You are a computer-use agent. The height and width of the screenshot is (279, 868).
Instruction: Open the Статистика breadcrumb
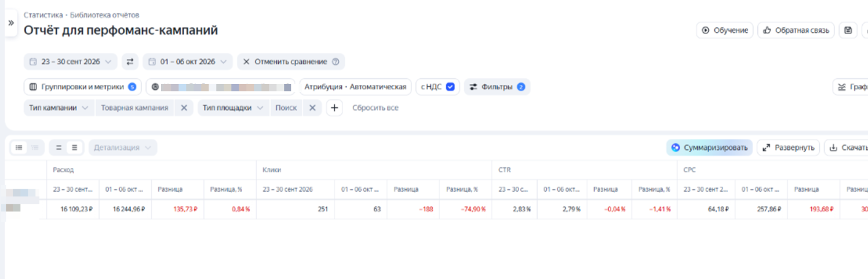coord(43,15)
